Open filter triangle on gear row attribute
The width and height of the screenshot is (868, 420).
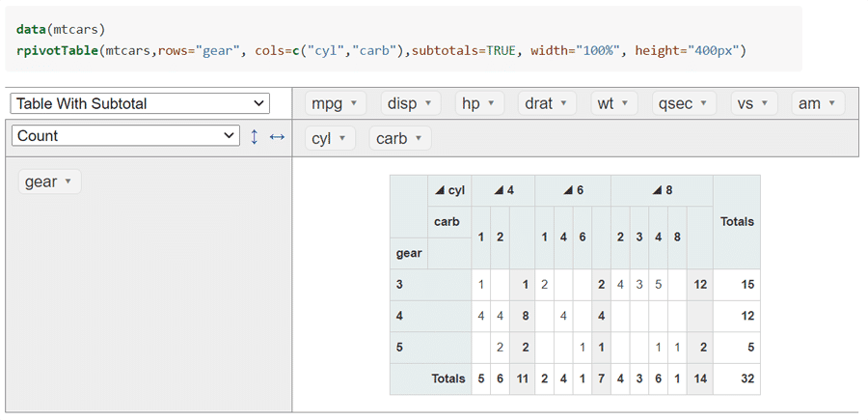coord(68,182)
